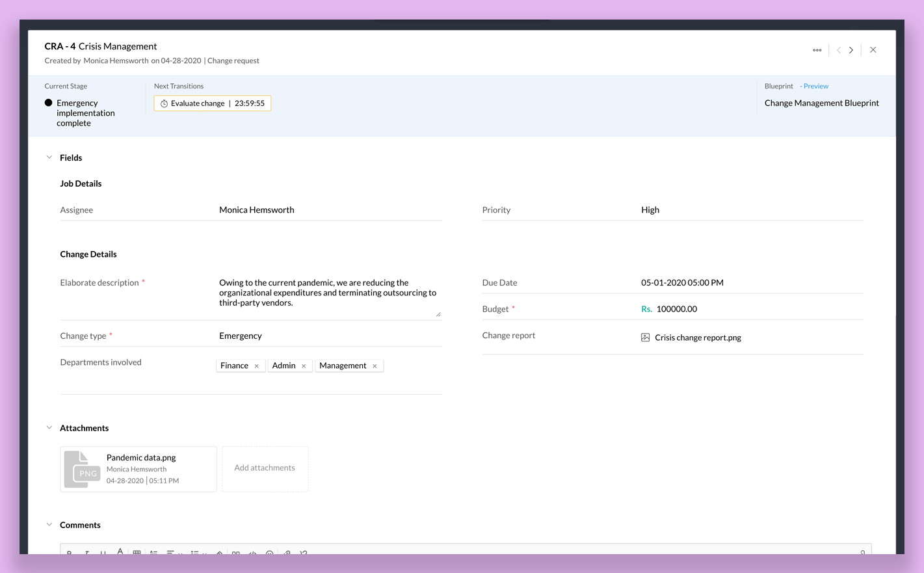Open the Pandemic data.png attachment

pyautogui.click(x=139, y=469)
